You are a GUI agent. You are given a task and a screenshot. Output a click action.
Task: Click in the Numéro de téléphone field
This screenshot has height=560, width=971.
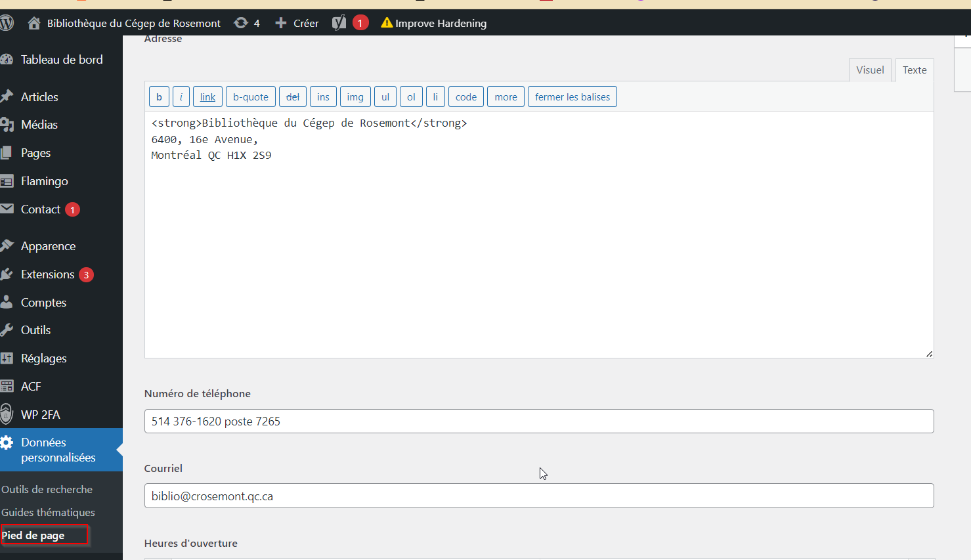[x=538, y=421]
